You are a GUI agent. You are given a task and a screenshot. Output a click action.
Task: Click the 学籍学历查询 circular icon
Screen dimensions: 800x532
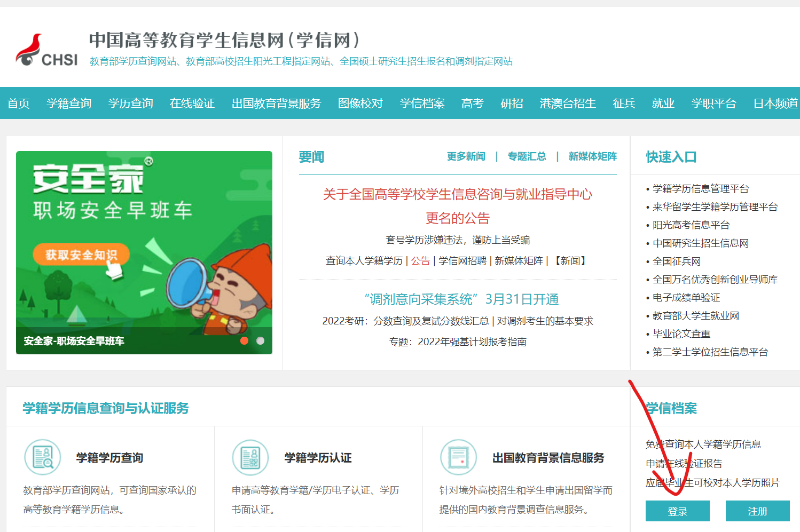point(43,457)
